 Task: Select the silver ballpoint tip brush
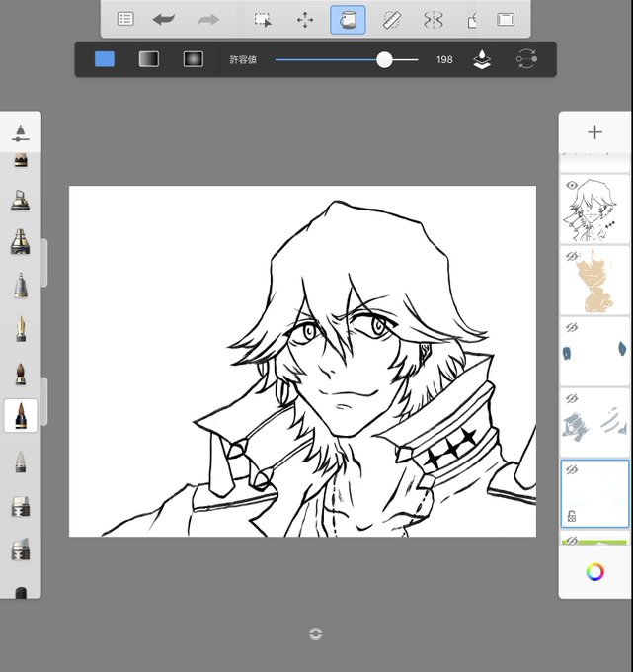click(21, 286)
